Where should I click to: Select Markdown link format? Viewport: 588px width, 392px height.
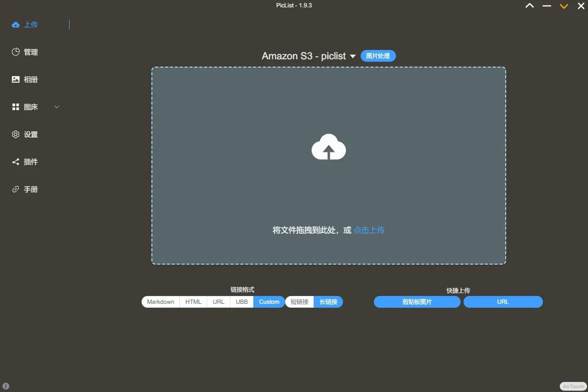161,302
